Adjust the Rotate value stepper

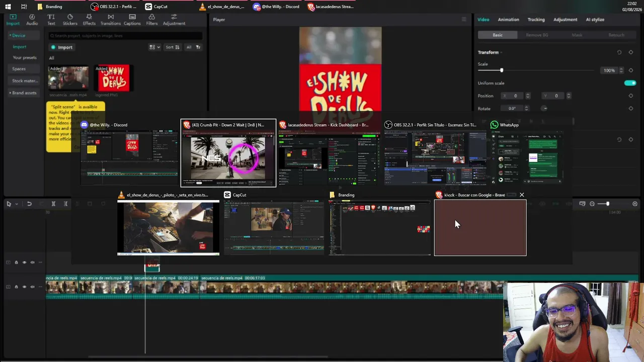tap(526, 108)
